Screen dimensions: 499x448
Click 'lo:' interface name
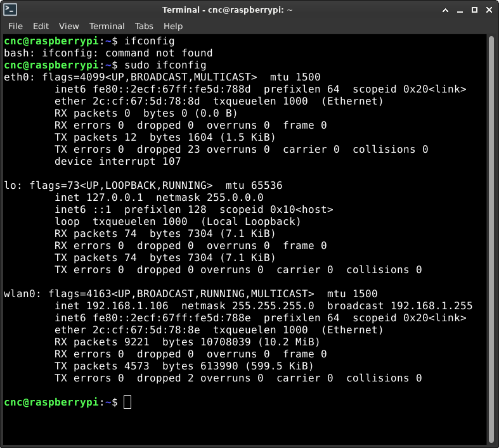[13, 186]
